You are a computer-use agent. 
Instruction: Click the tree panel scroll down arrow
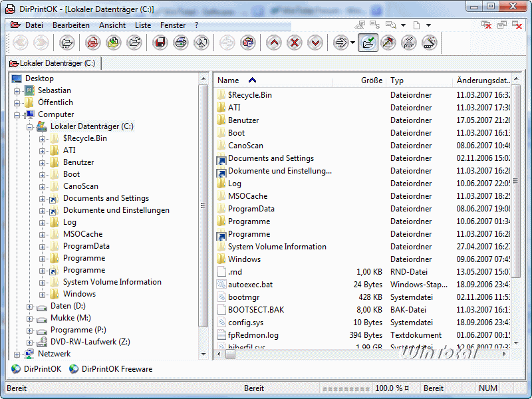[203, 354]
